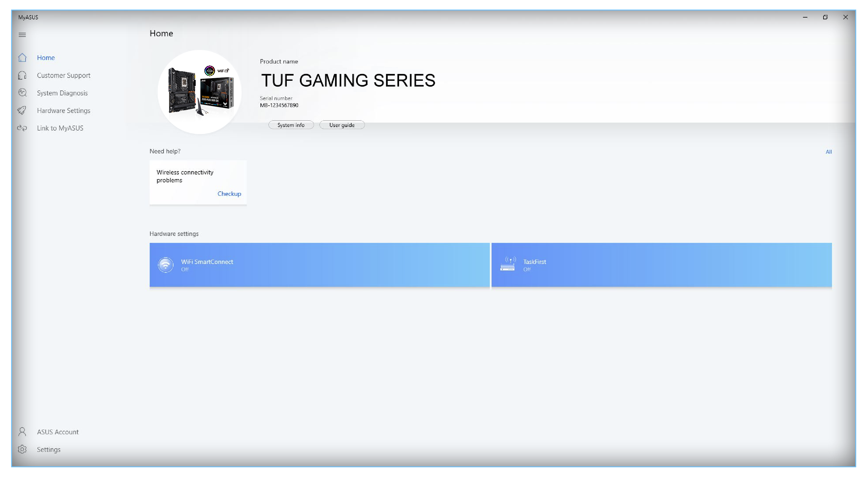The height and width of the screenshot is (477, 868).
Task: Click the Settings gear icon
Action: [22, 449]
